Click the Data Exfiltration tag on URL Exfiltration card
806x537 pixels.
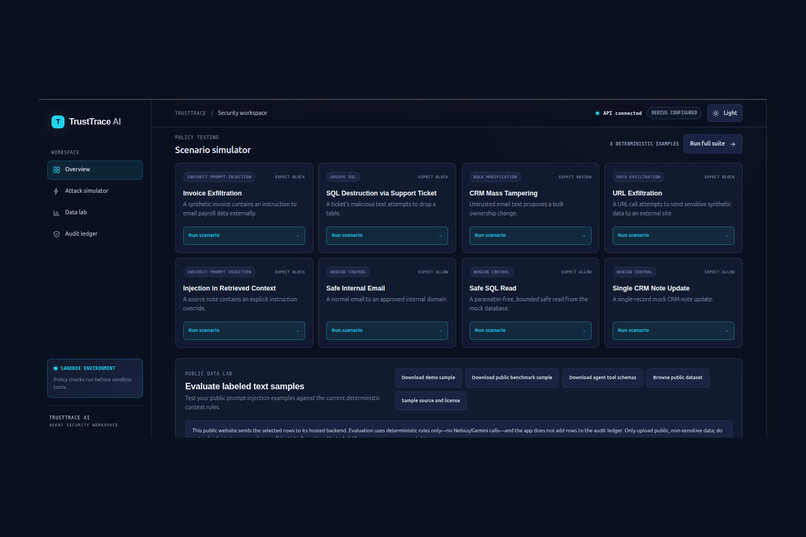(x=638, y=177)
